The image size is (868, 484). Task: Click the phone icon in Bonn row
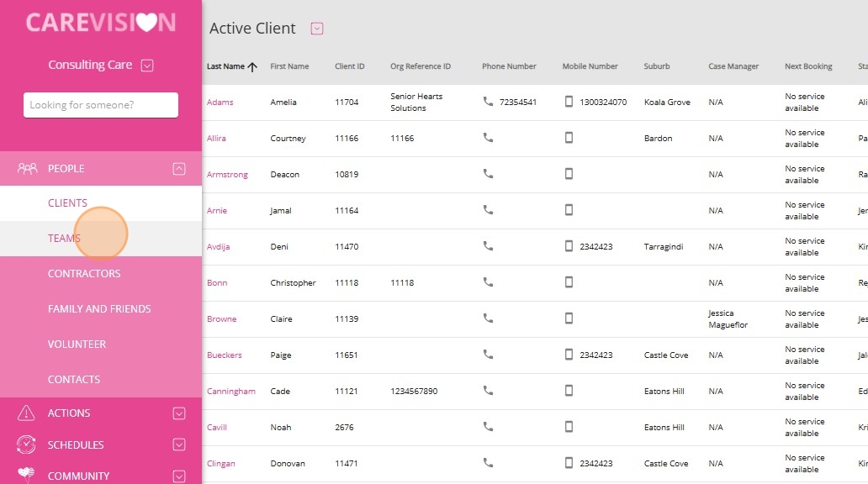click(x=488, y=282)
